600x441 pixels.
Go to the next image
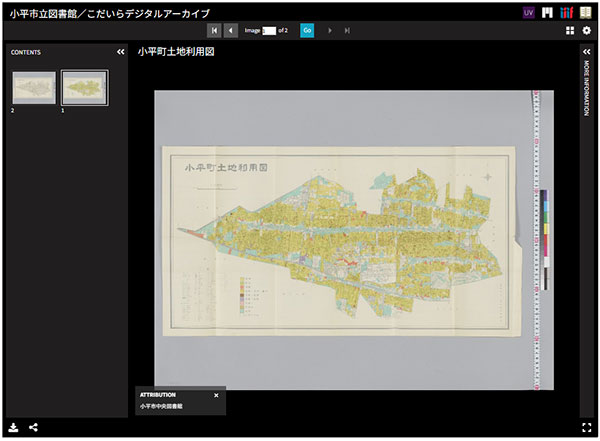(x=329, y=31)
